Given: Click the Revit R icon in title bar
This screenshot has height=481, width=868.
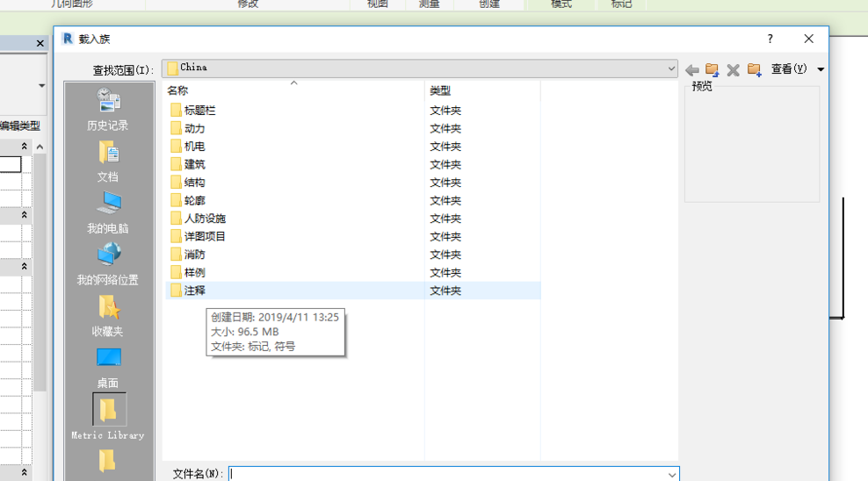Looking at the screenshot, I should click(68, 39).
